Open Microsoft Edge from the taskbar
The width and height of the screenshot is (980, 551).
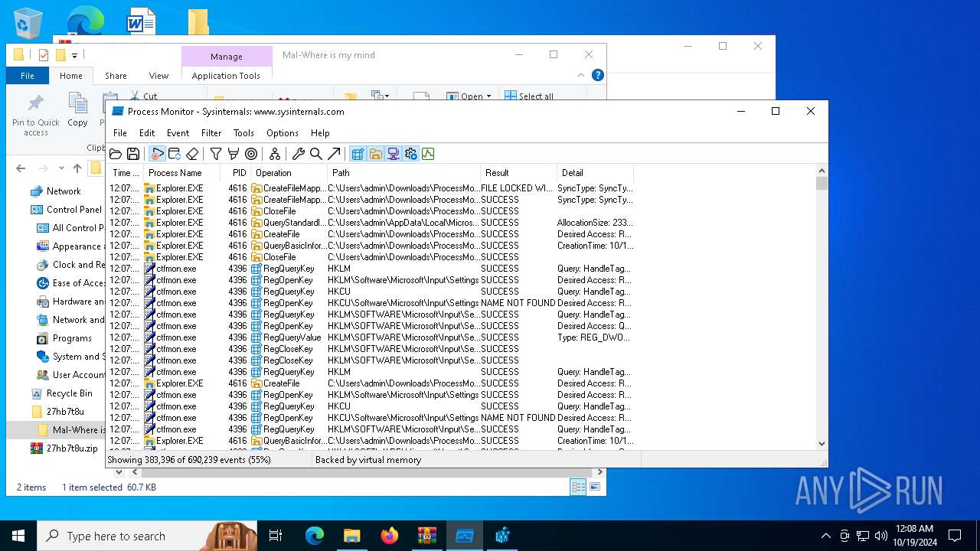(315, 536)
